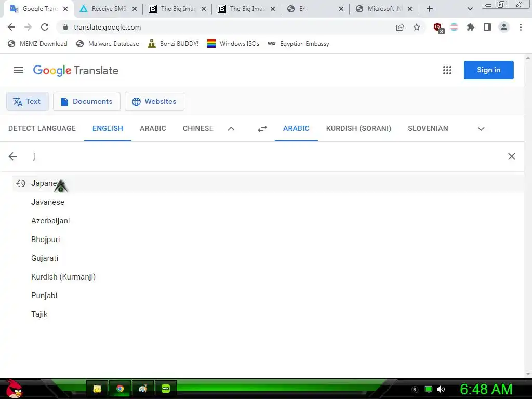Collapse the source language list chevron
This screenshot has width=532, height=399.
tap(231, 129)
